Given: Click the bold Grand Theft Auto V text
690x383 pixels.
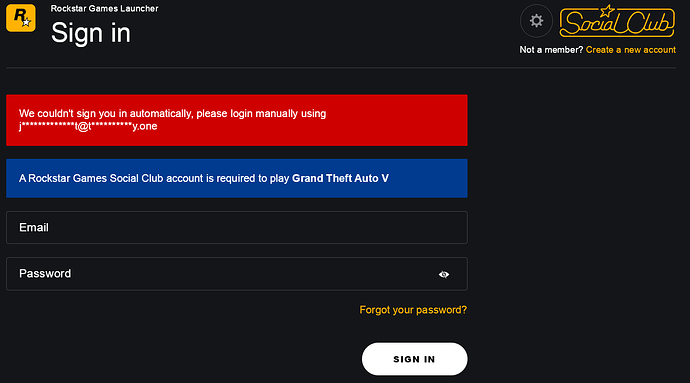Looking at the screenshot, I should 340,178.
